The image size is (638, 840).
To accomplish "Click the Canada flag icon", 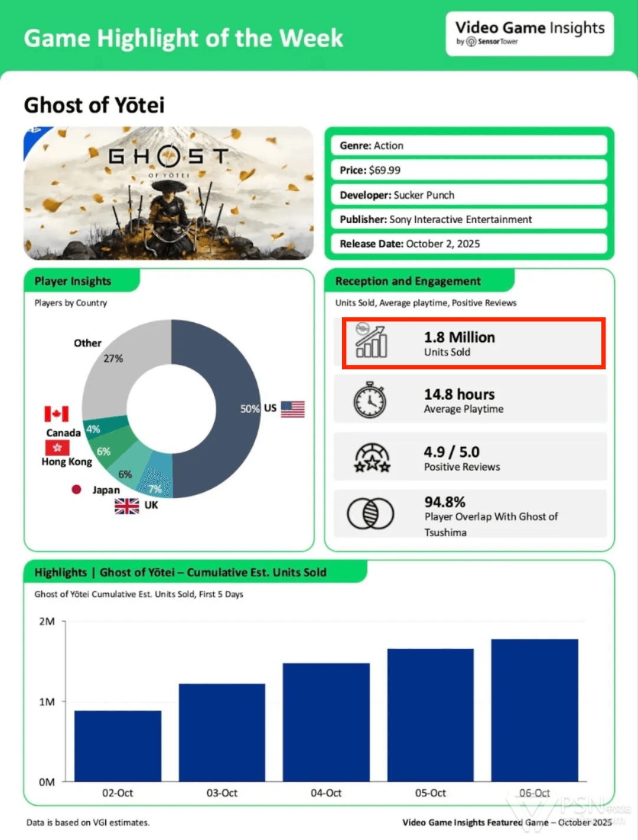I will click(x=57, y=414).
